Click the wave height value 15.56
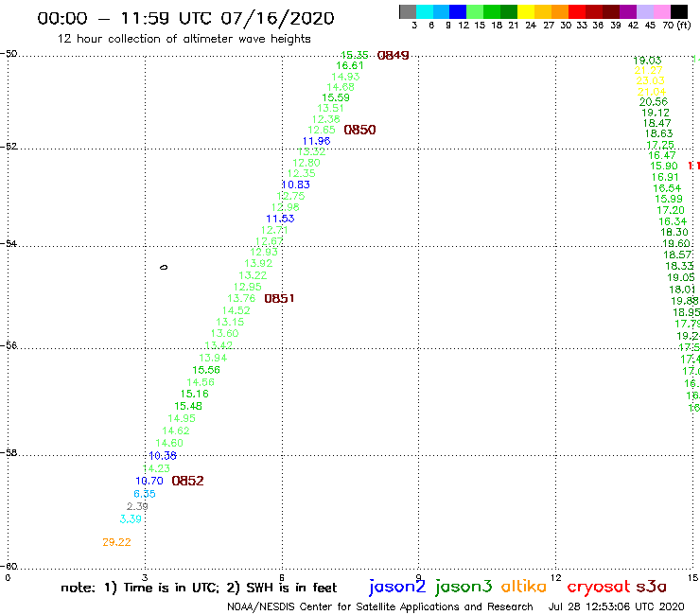The height and width of the screenshot is (615, 700). (206, 370)
